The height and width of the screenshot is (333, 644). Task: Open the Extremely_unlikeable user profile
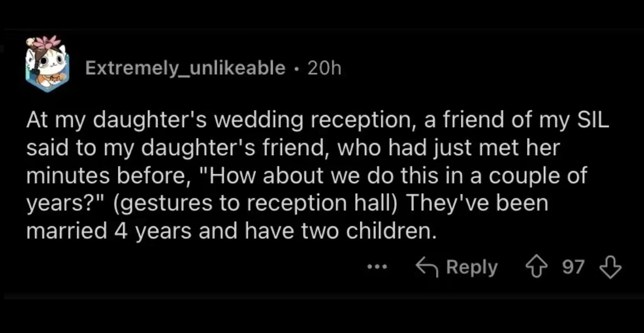185,68
